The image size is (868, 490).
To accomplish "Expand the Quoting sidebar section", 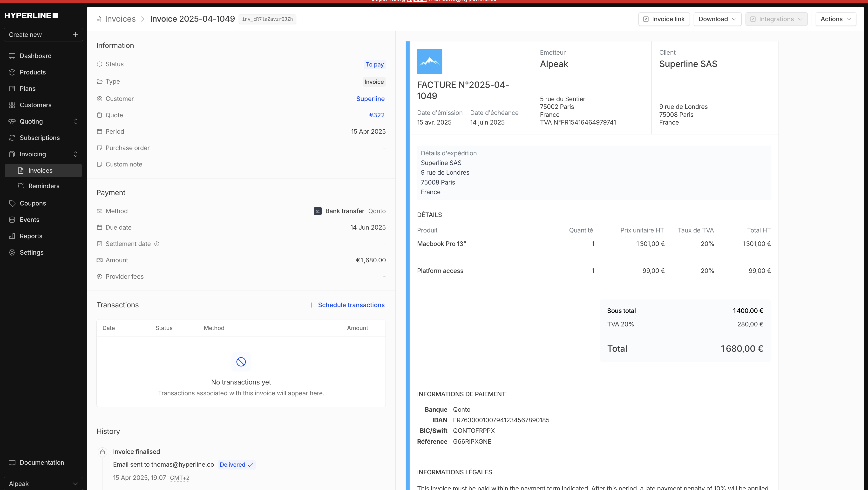I will [x=75, y=121].
